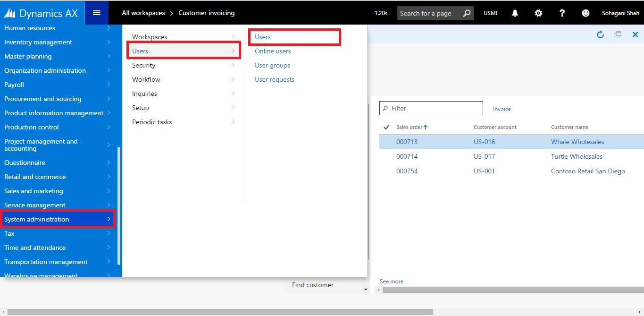644x316 pixels.
Task: Expand Setup submenu
Action: (x=184, y=108)
